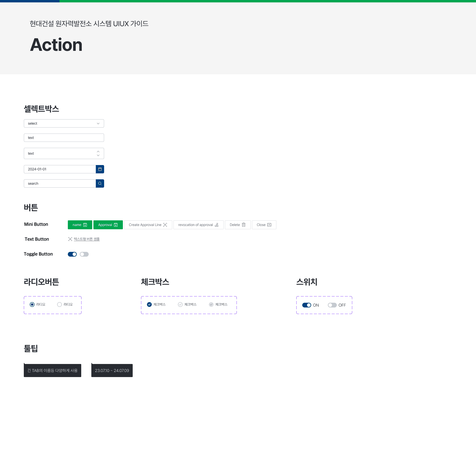Open the 텍스트형 버튼 샘플 text link
This screenshot has height=452, width=476.
87,239
